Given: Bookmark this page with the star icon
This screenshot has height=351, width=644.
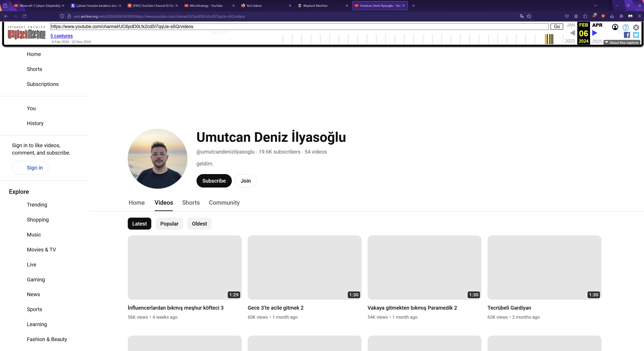Looking at the screenshot, I should click(529, 16).
